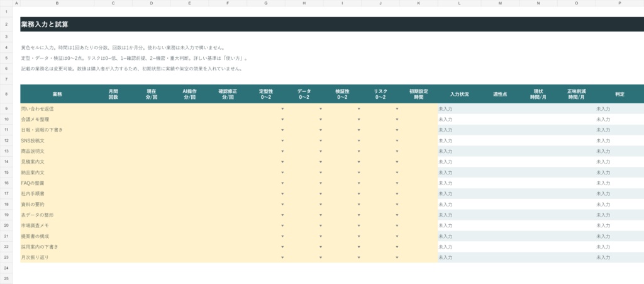The width and height of the screenshot is (644, 284).
Task: Click the 初期設定時間 input cell for 商品説明文
Action: (x=418, y=151)
